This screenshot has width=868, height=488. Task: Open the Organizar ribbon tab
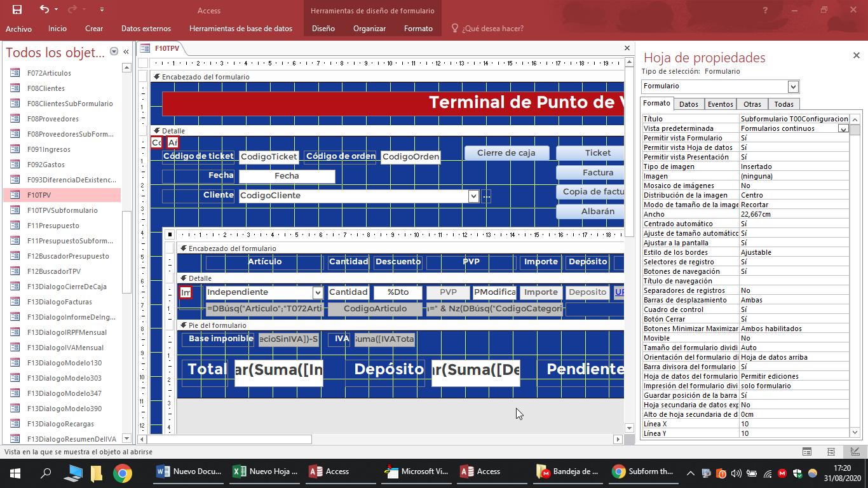tap(369, 29)
